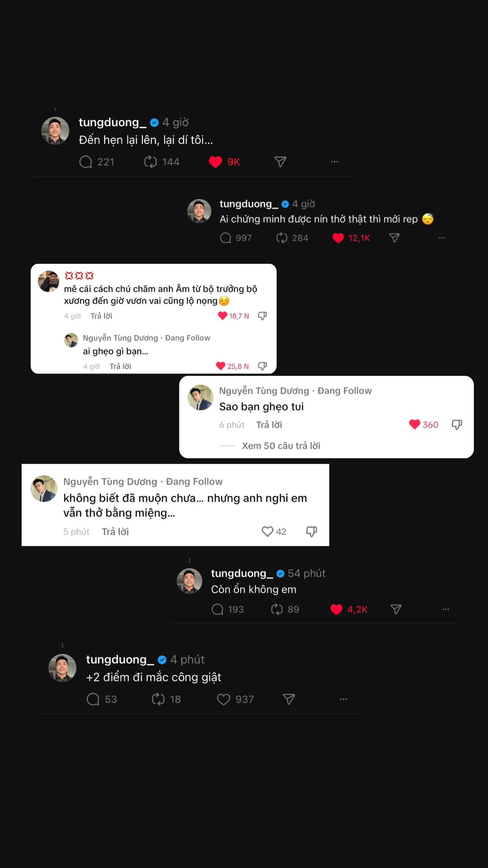Click "Trả lời" under "ai ghẹo gì bạn..."

pos(120,366)
